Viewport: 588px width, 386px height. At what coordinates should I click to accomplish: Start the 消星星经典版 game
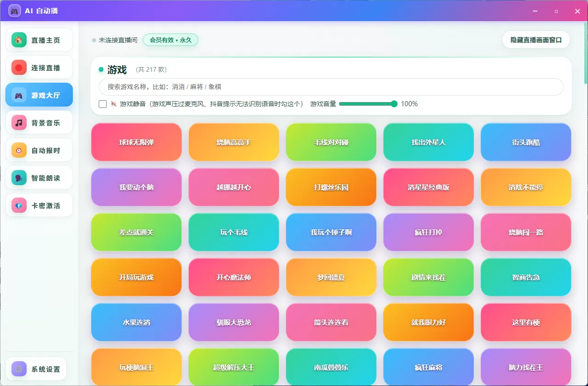tap(429, 187)
